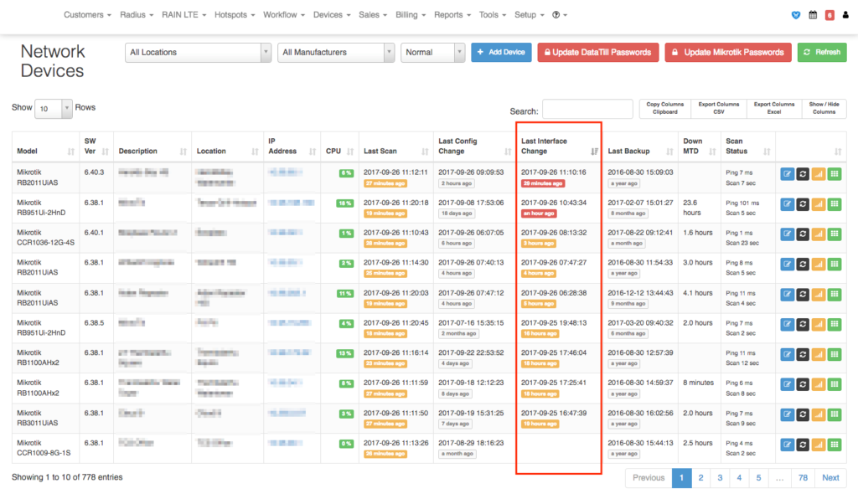Open the user account icon in top bar

[x=845, y=15]
